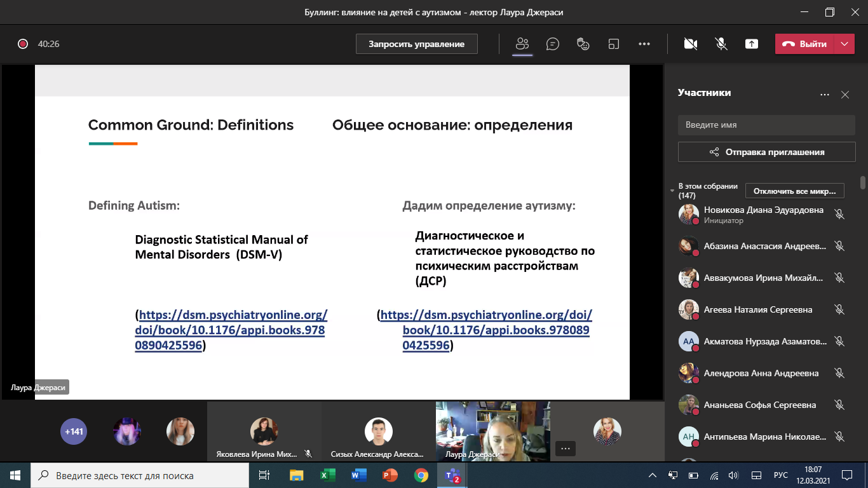Open more actions ellipsis in meeting toolbar
Viewport: 868px width, 488px height.
pos(644,44)
